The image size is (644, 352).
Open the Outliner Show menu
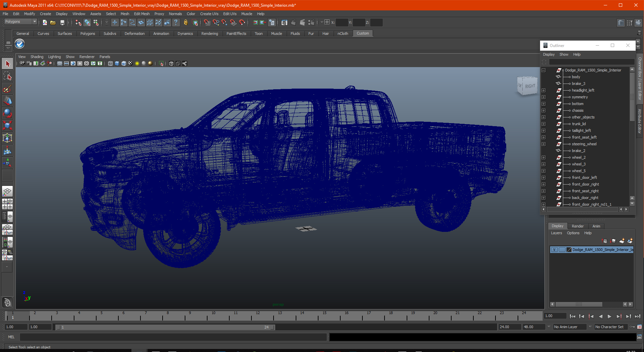click(564, 54)
